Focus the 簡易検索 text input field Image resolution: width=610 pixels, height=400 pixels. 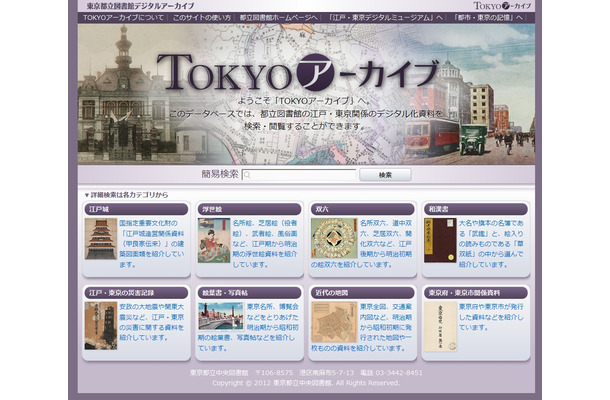click(x=299, y=175)
